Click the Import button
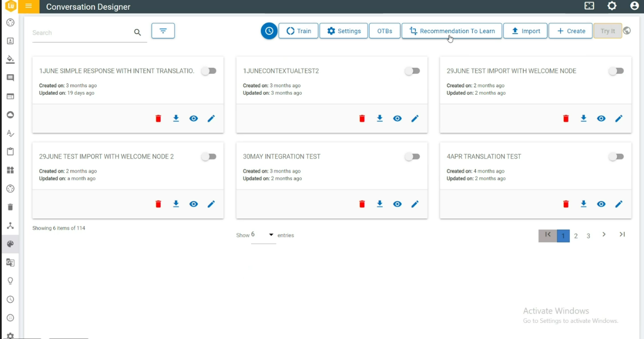This screenshot has height=339, width=644. tap(525, 31)
